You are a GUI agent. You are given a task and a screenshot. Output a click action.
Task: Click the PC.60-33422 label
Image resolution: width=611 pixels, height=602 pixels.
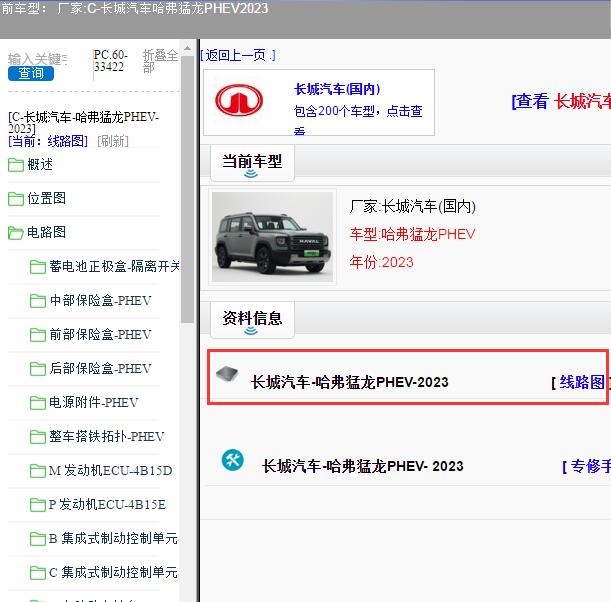(111, 61)
